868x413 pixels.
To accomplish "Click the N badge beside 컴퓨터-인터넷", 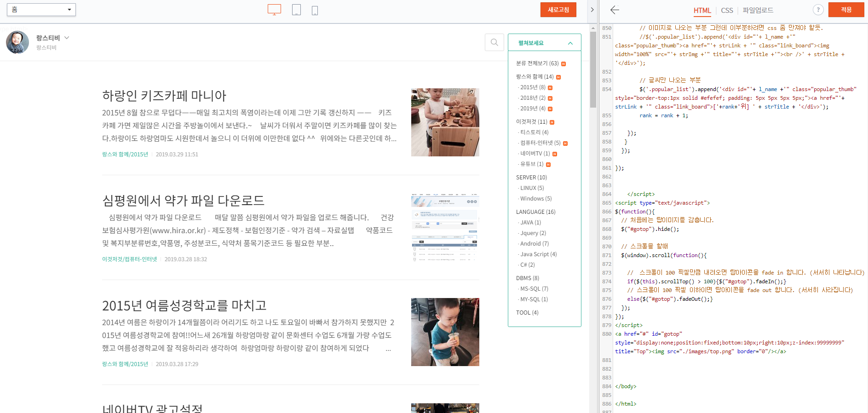I will (x=565, y=143).
